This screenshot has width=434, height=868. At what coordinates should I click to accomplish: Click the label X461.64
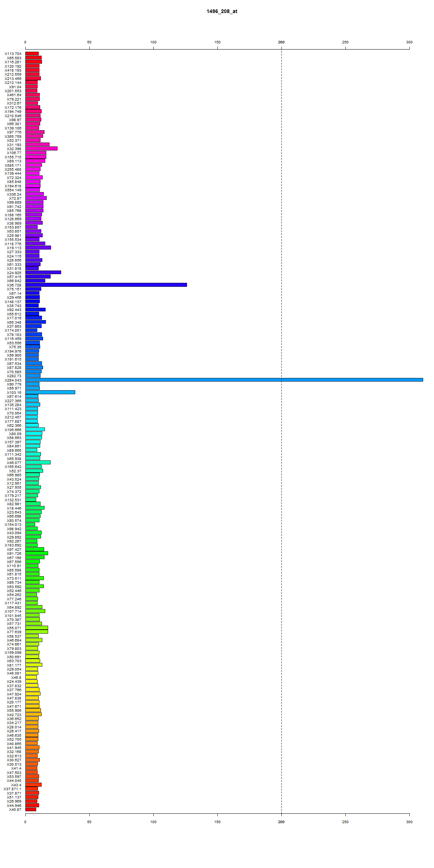click(x=14, y=95)
